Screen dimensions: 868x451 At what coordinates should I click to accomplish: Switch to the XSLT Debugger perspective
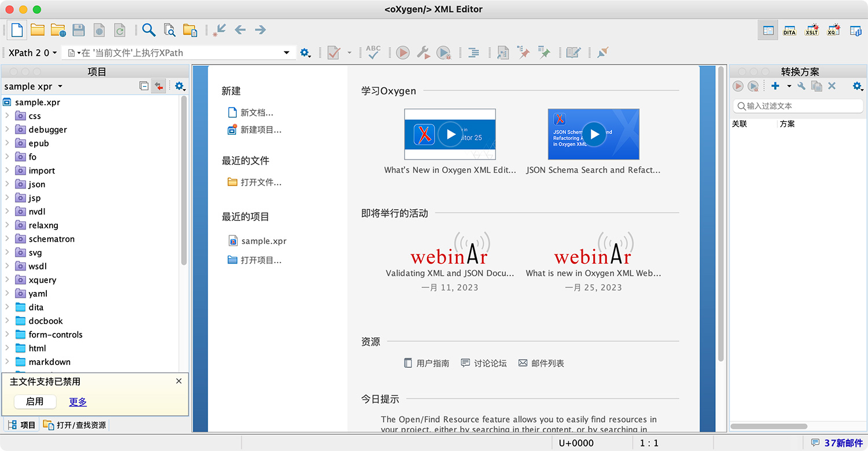(x=812, y=30)
